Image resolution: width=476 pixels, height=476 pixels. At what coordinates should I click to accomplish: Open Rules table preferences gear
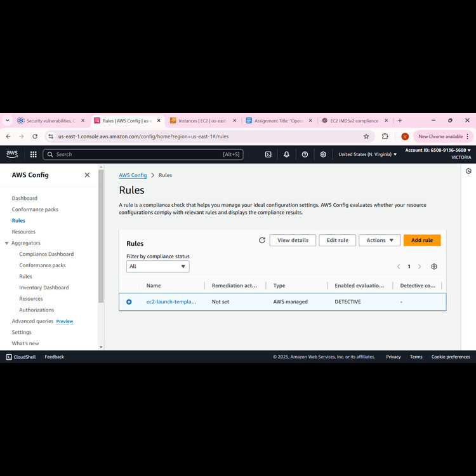[x=434, y=267]
